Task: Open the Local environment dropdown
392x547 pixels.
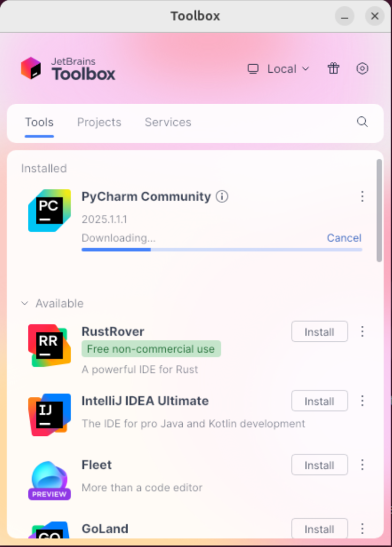Action: point(278,69)
